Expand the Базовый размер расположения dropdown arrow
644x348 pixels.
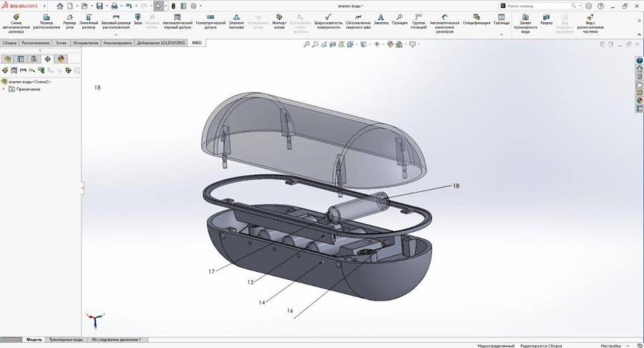click(x=116, y=34)
